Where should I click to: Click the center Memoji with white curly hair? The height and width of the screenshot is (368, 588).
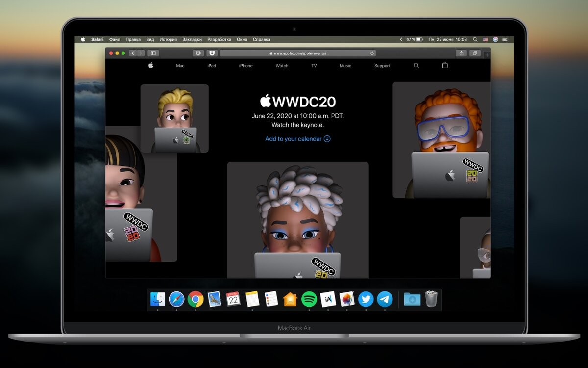point(298,220)
